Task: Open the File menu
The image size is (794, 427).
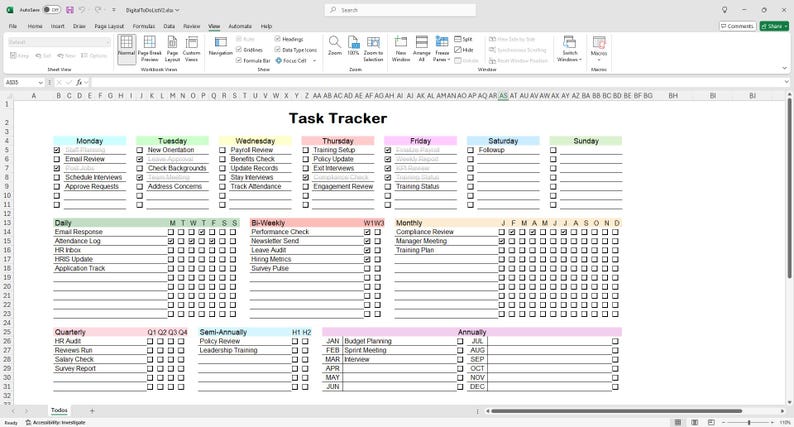Action: [x=13, y=26]
